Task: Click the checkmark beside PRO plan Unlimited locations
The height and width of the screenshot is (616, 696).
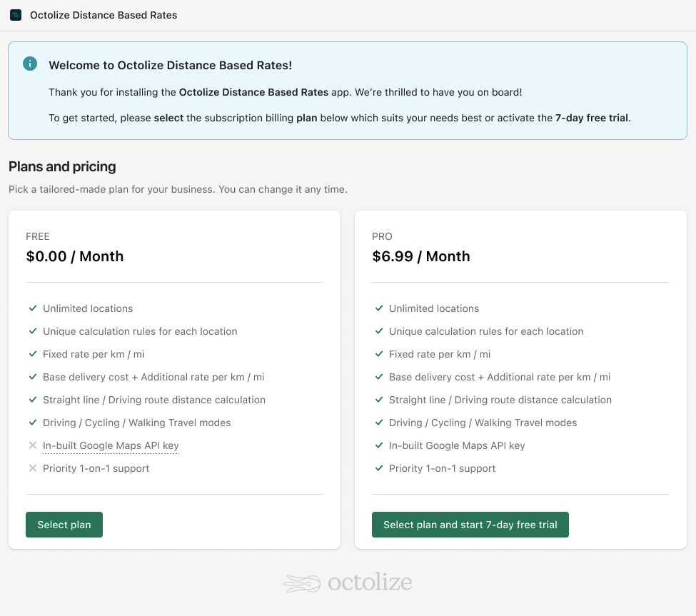Action: tap(378, 308)
